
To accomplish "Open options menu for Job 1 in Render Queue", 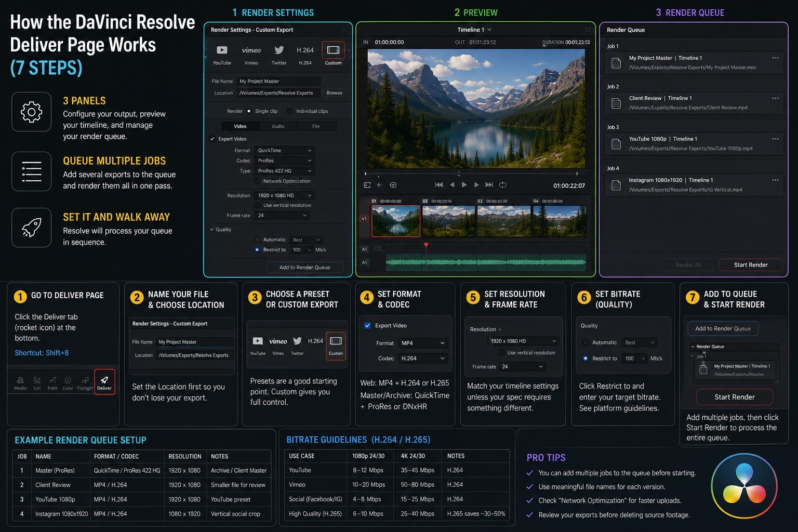I will [x=775, y=58].
